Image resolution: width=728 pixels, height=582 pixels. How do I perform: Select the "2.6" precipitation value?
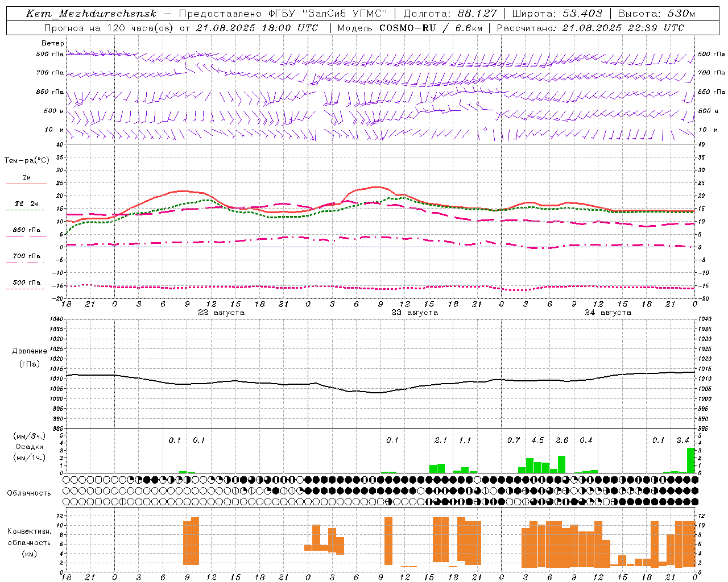point(561,440)
